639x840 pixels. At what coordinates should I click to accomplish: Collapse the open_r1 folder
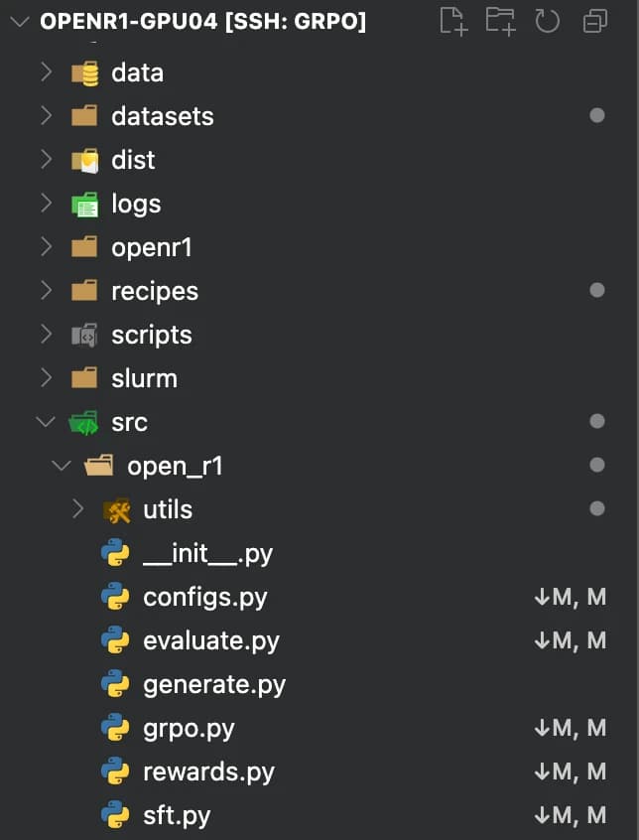click(61, 465)
